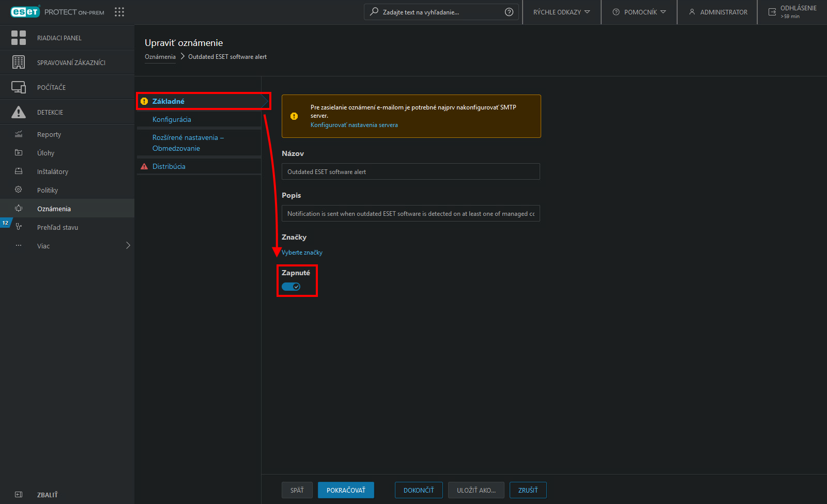Click the Spravovaní zákazníci building icon
Image resolution: width=827 pixels, height=504 pixels.
coord(19,62)
